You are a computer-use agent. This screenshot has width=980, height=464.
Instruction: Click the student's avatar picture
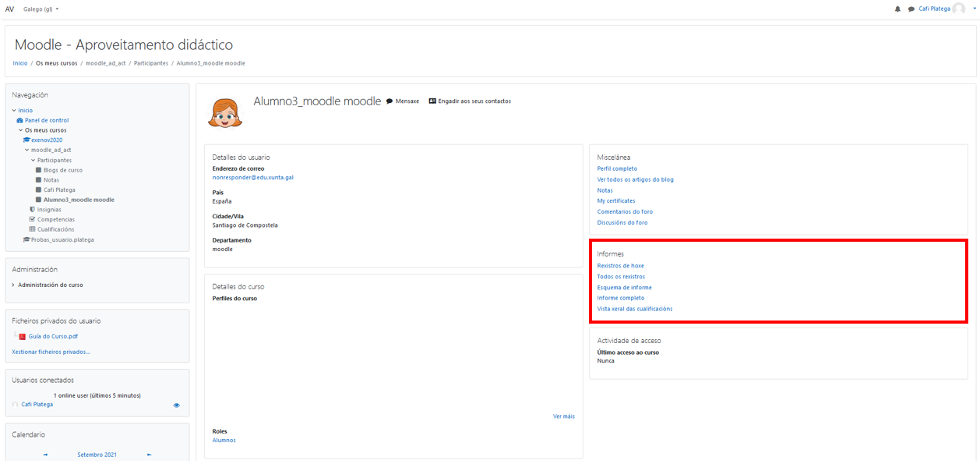(x=225, y=112)
